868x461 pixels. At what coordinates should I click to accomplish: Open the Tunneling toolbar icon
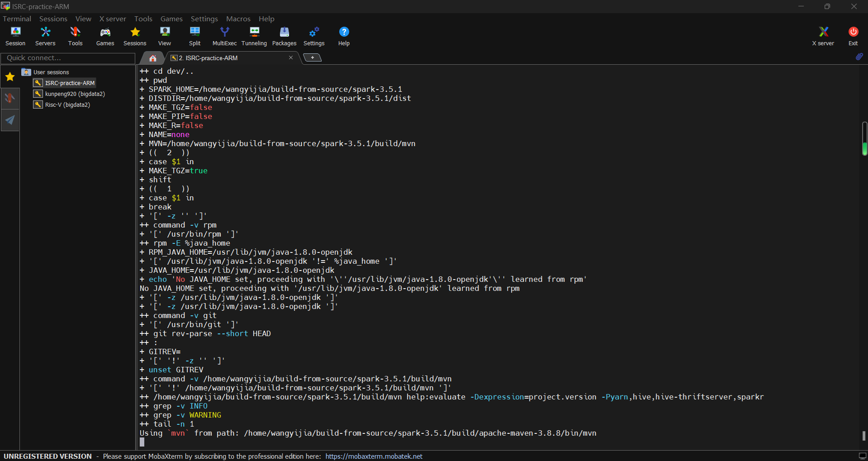tap(254, 36)
